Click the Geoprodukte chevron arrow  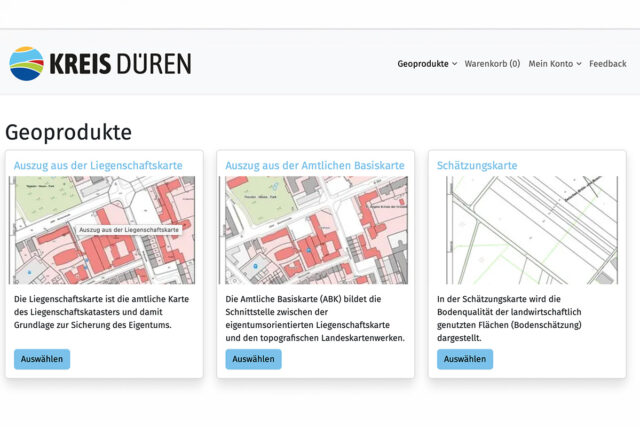tap(454, 64)
